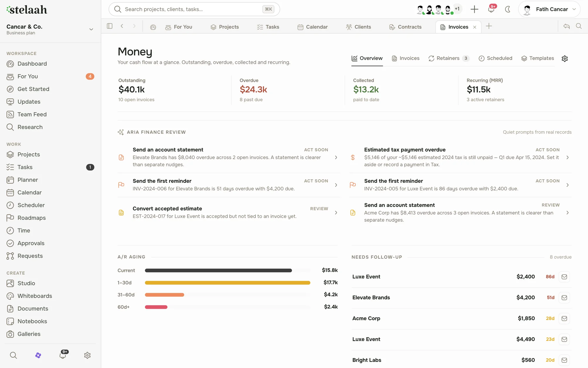
Task: Open search magnifier in tab bar right
Action: pyautogui.click(x=579, y=26)
